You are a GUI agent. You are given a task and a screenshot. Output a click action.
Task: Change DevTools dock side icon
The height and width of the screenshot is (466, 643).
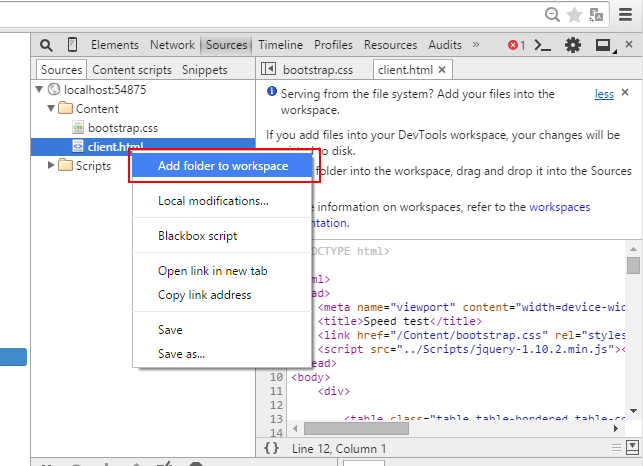(605, 46)
